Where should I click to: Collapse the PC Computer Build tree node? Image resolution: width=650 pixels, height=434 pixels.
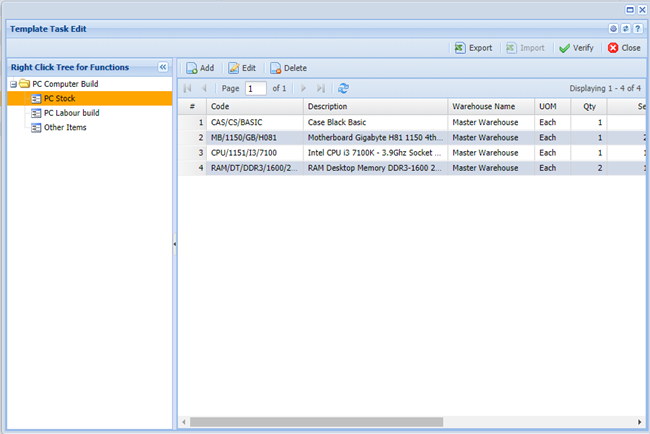[x=13, y=84]
